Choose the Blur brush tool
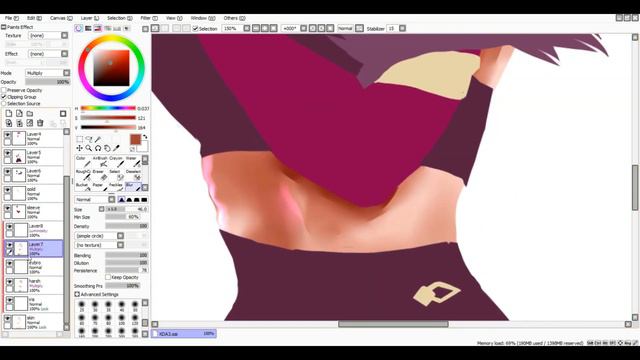640x360 pixels. pyautogui.click(x=133, y=187)
